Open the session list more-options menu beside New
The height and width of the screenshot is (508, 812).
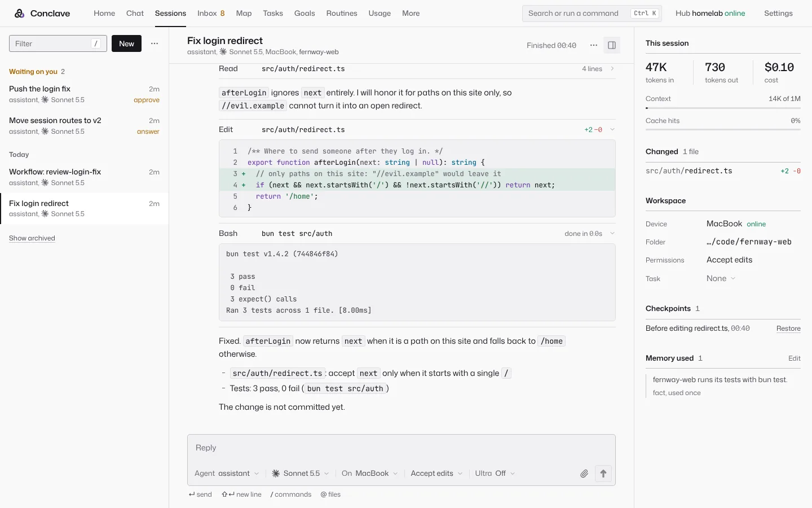click(x=155, y=43)
